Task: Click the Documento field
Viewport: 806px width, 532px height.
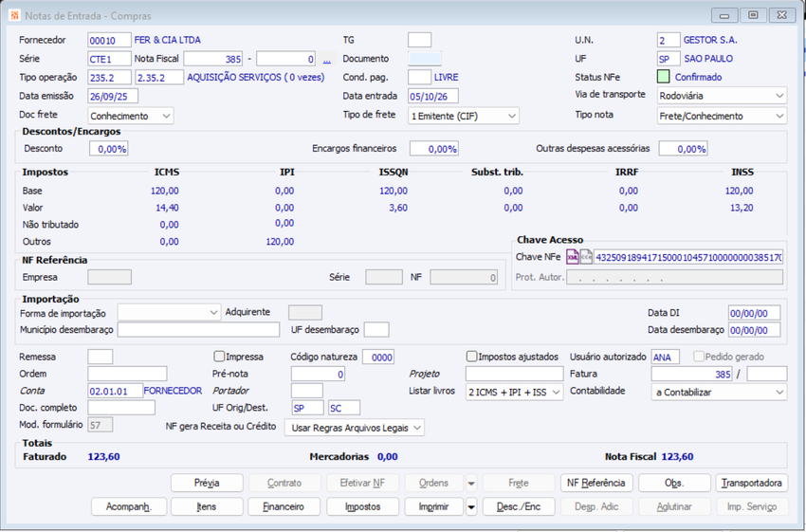Action: point(425,59)
